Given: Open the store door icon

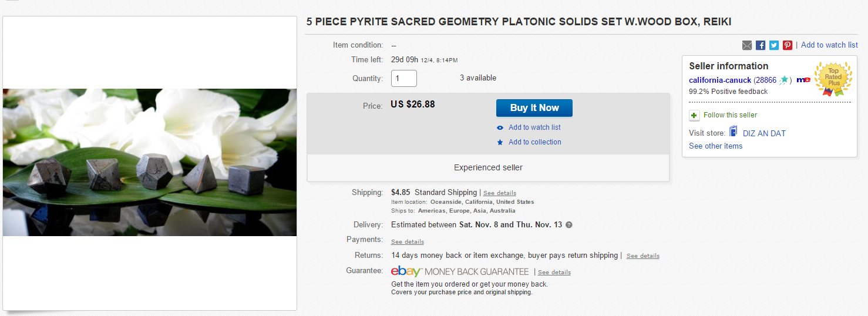Looking at the screenshot, I should tap(733, 132).
